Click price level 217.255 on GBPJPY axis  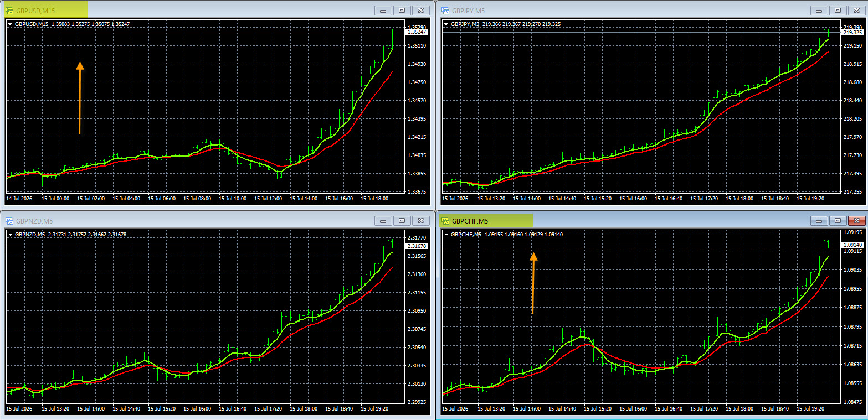click(853, 192)
